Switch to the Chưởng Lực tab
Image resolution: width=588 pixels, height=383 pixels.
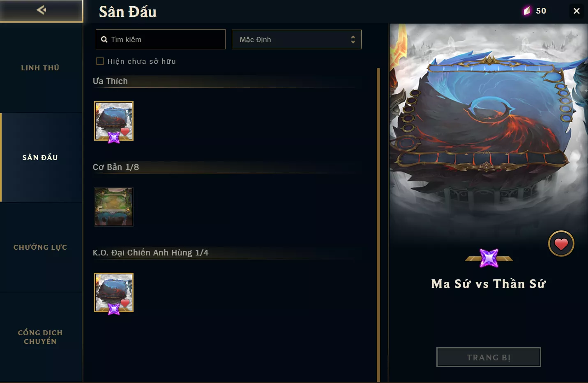coord(40,247)
